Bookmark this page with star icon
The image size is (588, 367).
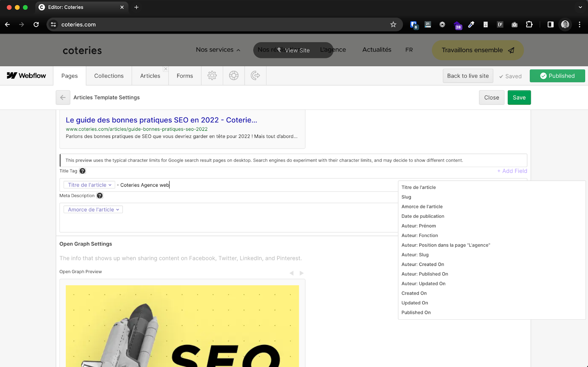coord(393,25)
